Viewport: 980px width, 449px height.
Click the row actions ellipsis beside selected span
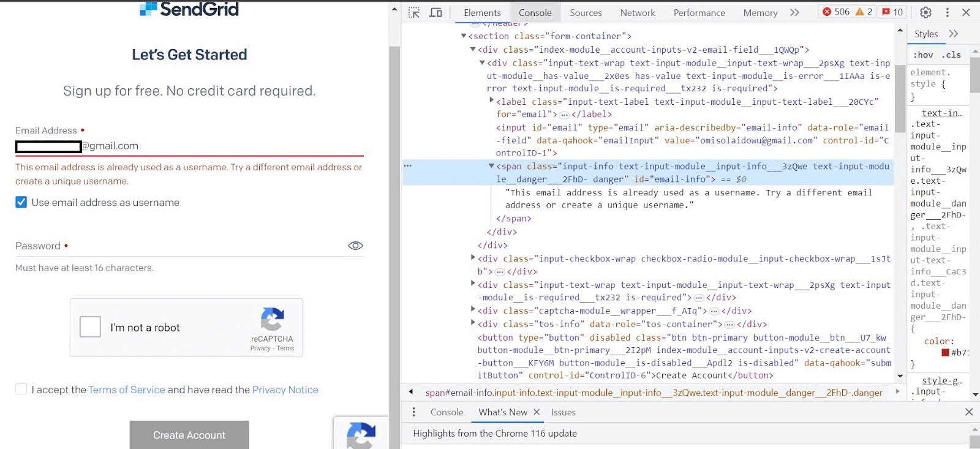pos(407,165)
